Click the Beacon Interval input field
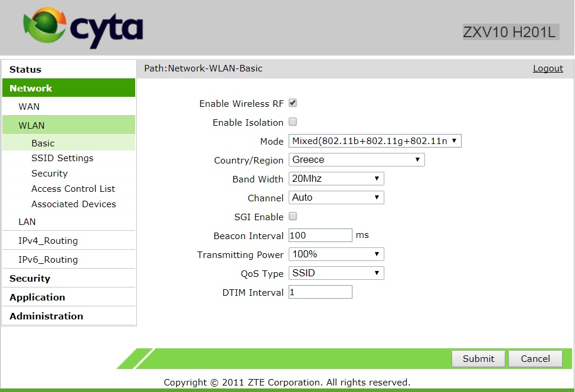 (320, 236)
